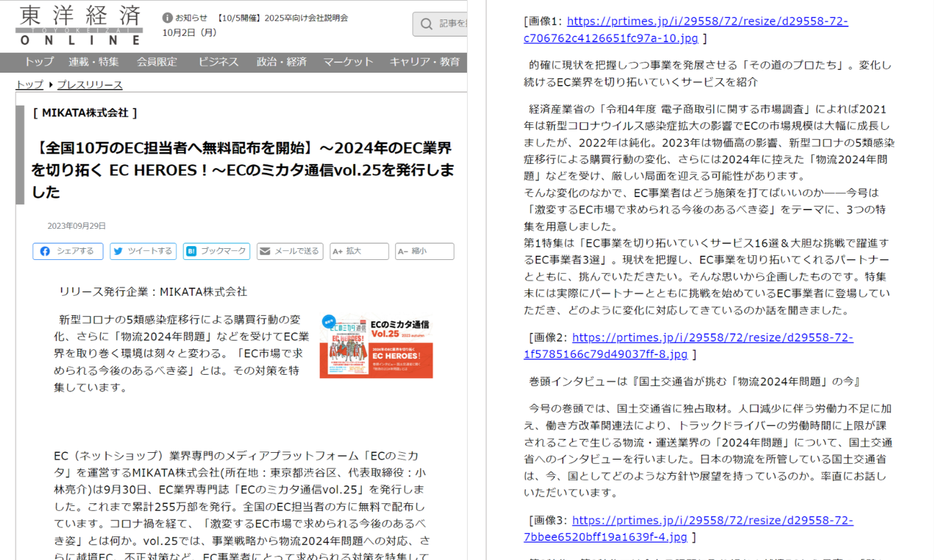
Task: Click the ブックマーク button
Action: (217, 252)
